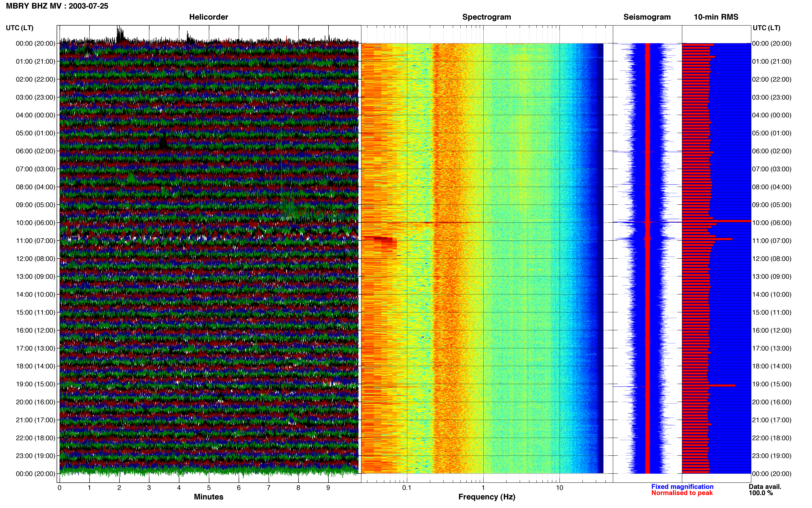Click 15:00 (11:00) on the Helicorder time axis
The image size is (812, 508).
pyautogui.click(x=36, y=313)
